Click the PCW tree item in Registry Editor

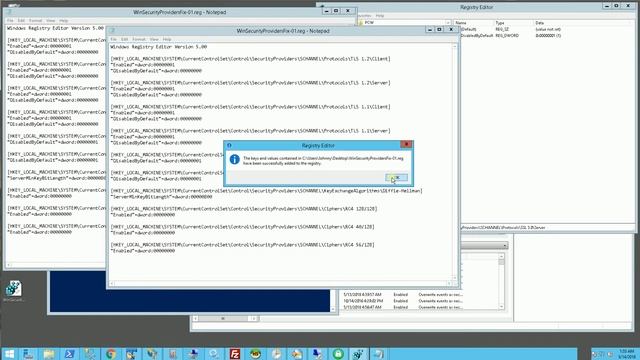pyautogui.click(x=369, y=22)
